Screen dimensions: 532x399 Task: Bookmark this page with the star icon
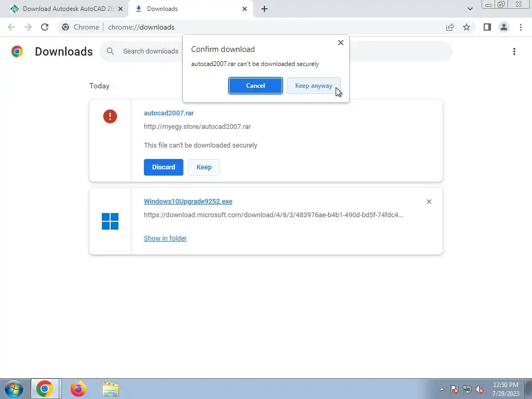click(x=467, y=27)
